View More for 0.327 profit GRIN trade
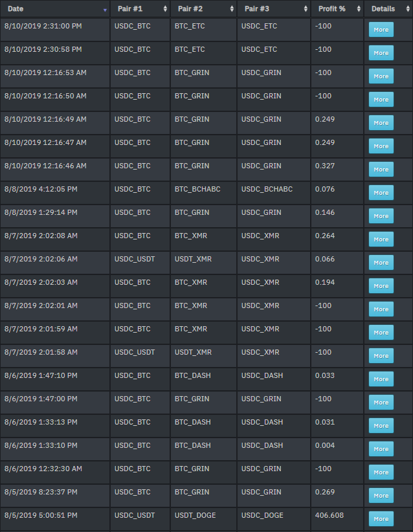This screenshot has width=413, height=532. pos(381,170)
